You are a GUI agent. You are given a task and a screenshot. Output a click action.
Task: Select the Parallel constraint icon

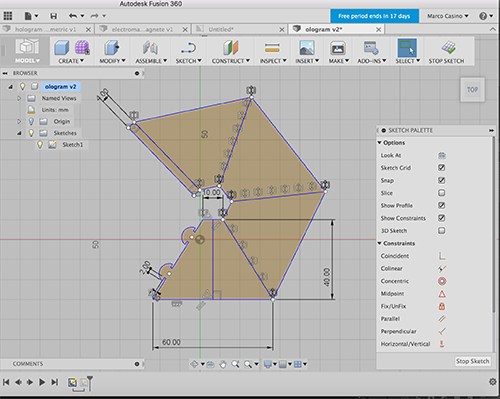(x=442, y=319)
